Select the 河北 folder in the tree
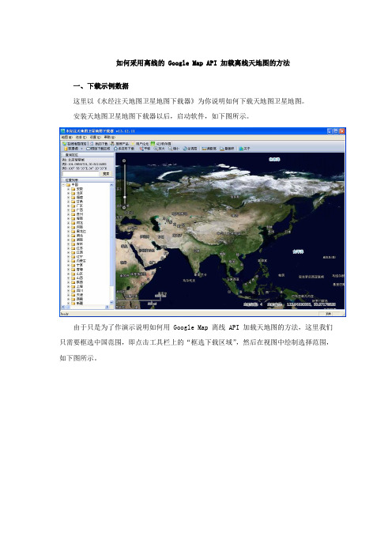 click(77, 223)
